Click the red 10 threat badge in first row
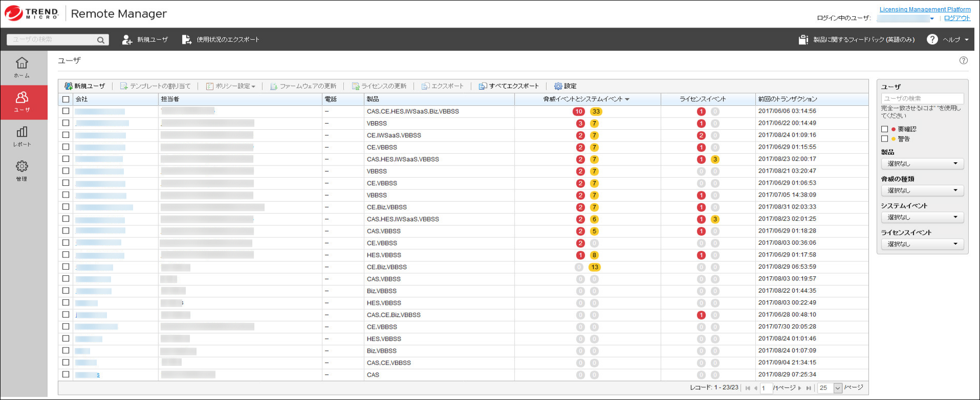Image resolution: width=980 pixels, height=400 pixels. coord(578,111)
